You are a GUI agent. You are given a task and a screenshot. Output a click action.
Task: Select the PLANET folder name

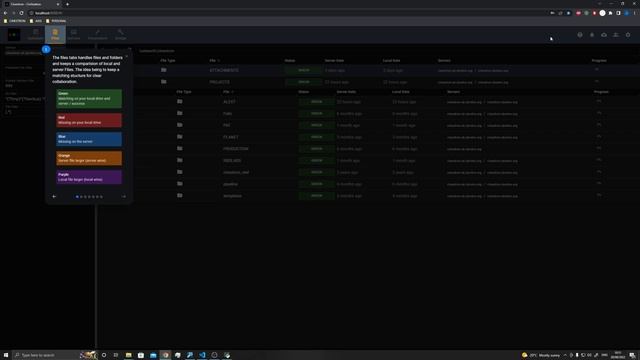coord(231,137)
